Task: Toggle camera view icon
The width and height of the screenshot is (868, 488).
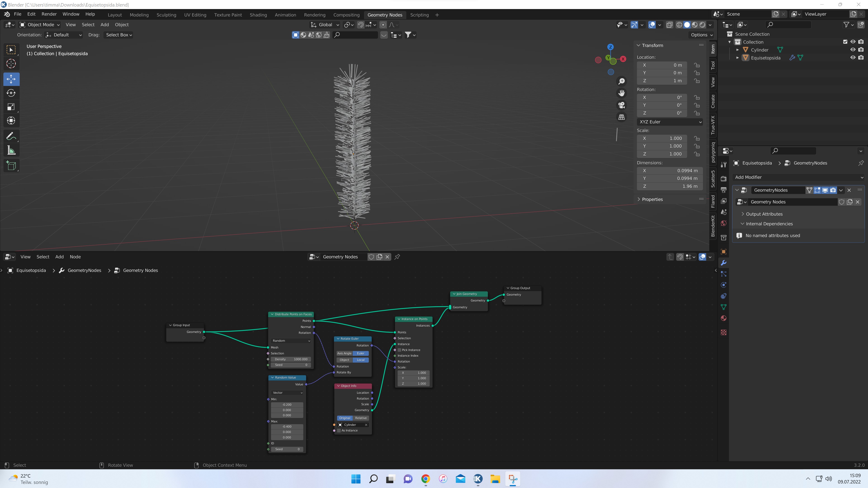Action: coord(621,105)
